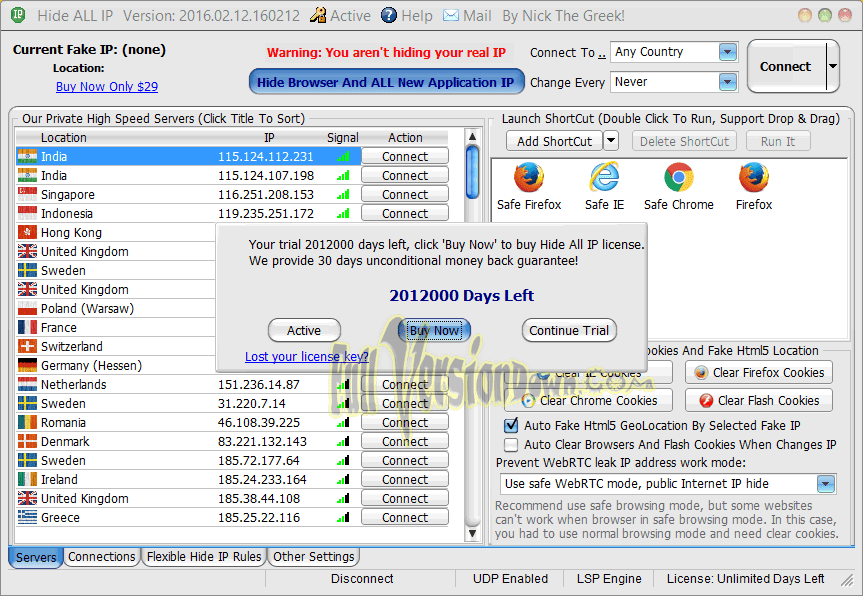863x596 pixels.
Task: Click the Romania flag icon
Action: tap(27, 422)
